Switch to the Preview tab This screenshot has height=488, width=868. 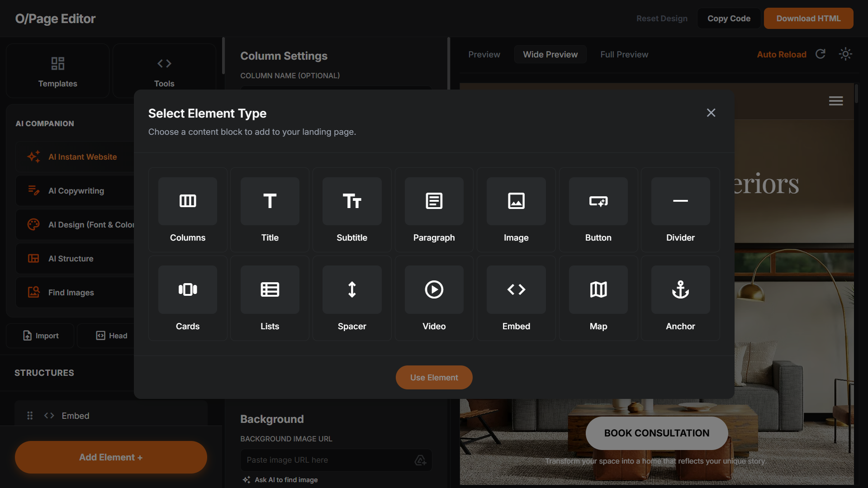484,54
